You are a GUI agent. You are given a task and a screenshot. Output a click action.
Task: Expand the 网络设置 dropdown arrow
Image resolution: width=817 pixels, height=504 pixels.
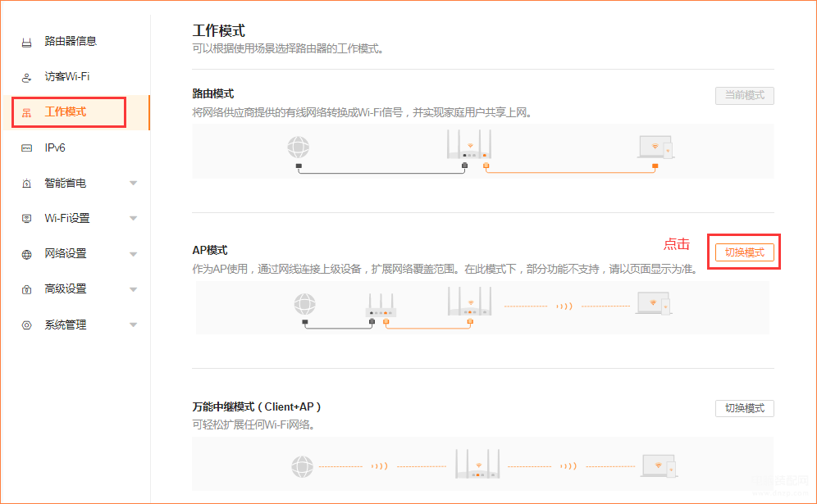tap(134, 254)
